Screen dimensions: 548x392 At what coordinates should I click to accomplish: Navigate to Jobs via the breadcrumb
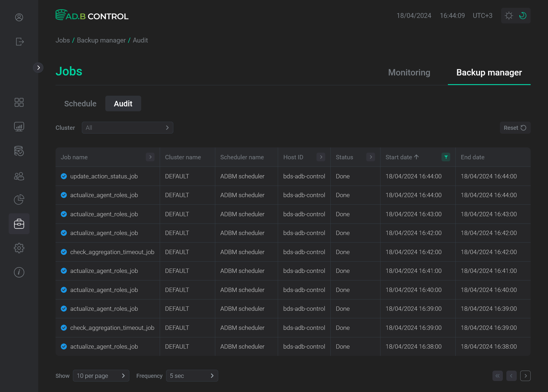click(62, 40)
